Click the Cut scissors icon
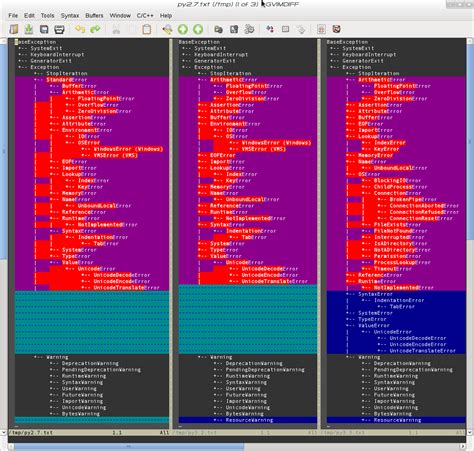 coord(116,29)
